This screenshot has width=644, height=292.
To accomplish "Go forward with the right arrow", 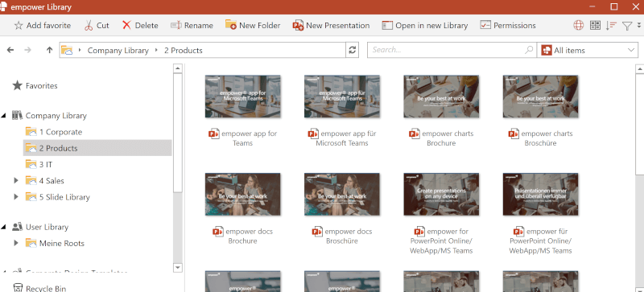I will [28, 50].
